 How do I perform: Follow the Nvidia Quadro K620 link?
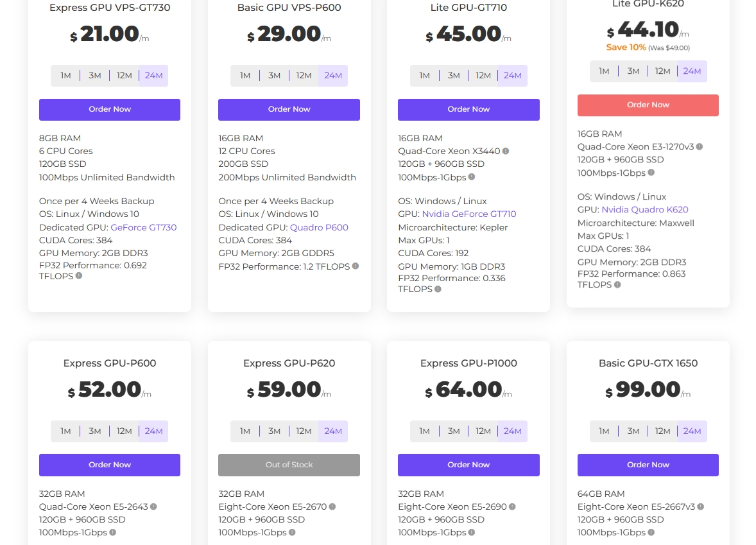click(x=644, y=210)
